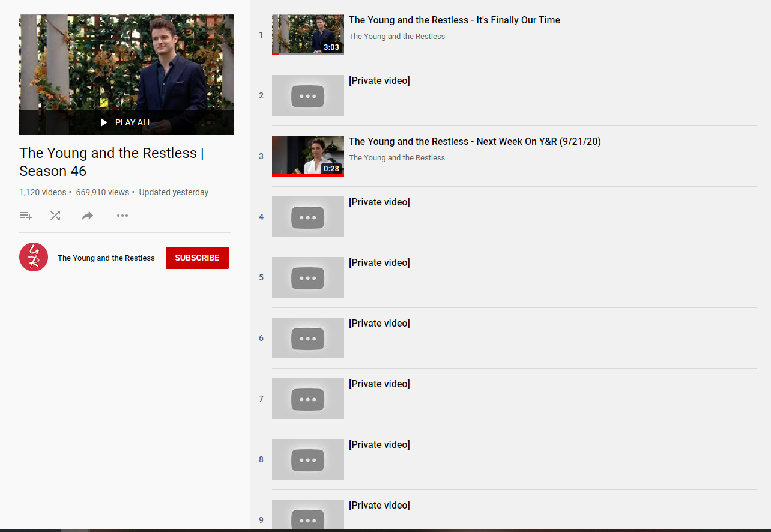
Task: Click the 'It's Finally Our Time' video title
Action: coord(454,20)
